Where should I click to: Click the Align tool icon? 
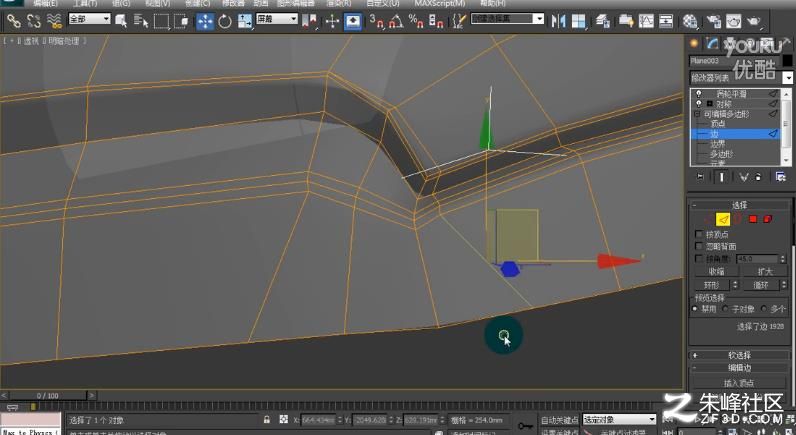click(x=579, y=21)
